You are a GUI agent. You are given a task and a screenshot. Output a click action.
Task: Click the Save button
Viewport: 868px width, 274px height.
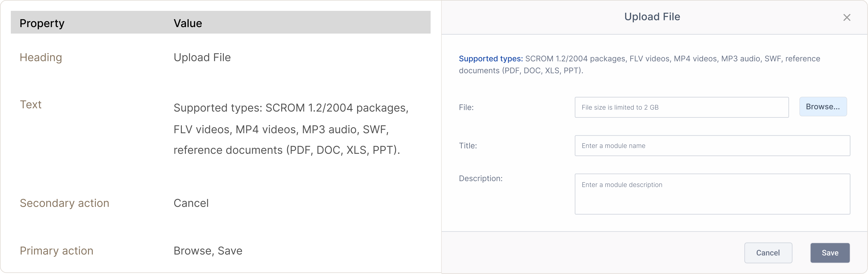coord(830,253)
